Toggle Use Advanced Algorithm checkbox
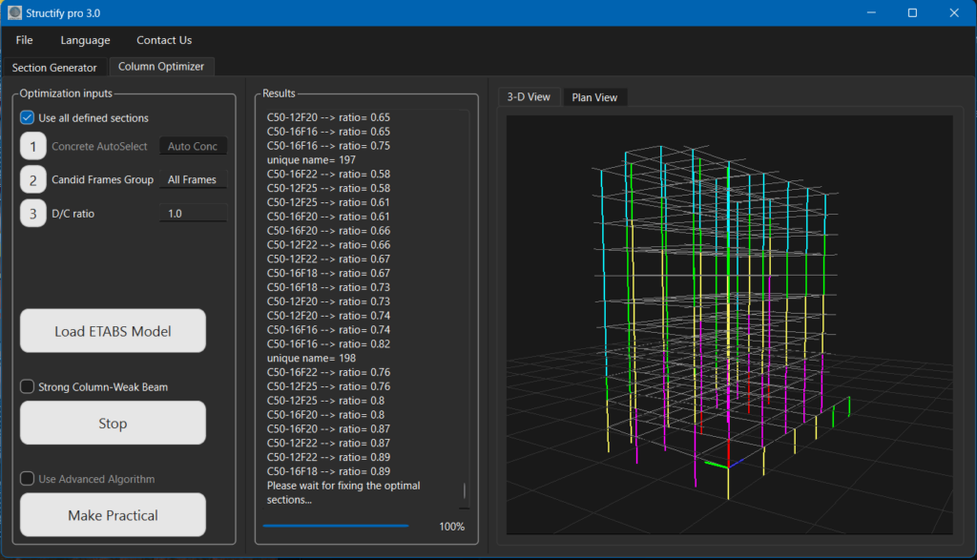 28,479
